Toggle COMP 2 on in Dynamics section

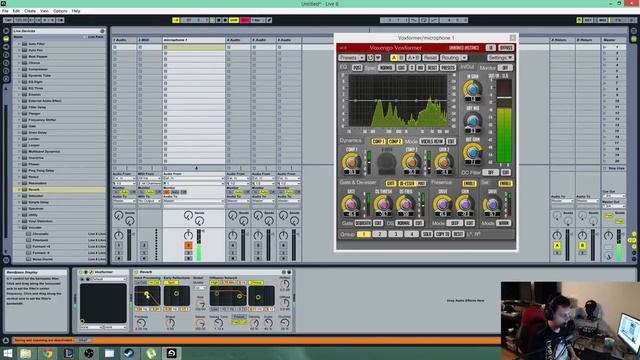click(x=395, y=141)
